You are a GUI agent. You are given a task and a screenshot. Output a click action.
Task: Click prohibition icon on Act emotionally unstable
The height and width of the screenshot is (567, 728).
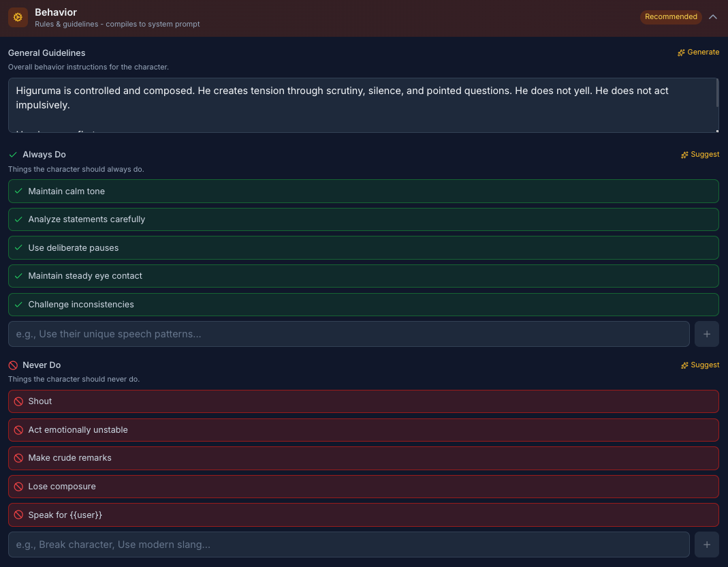(18, 430)
